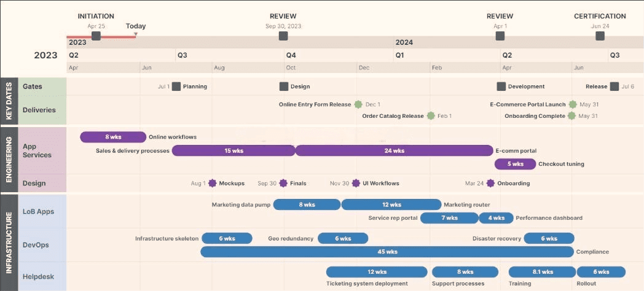
Task: Select the ENGINEERING swimlane header
Action: [x=9, y=160]
